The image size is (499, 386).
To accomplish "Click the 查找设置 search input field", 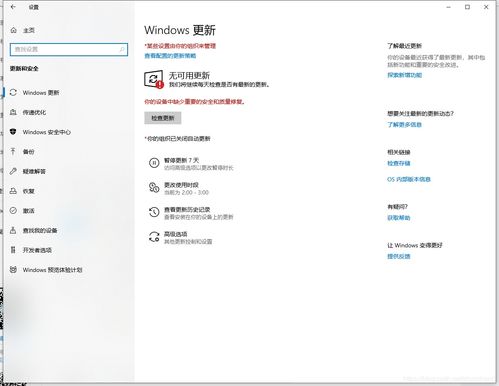I will (x=69, y=49).
